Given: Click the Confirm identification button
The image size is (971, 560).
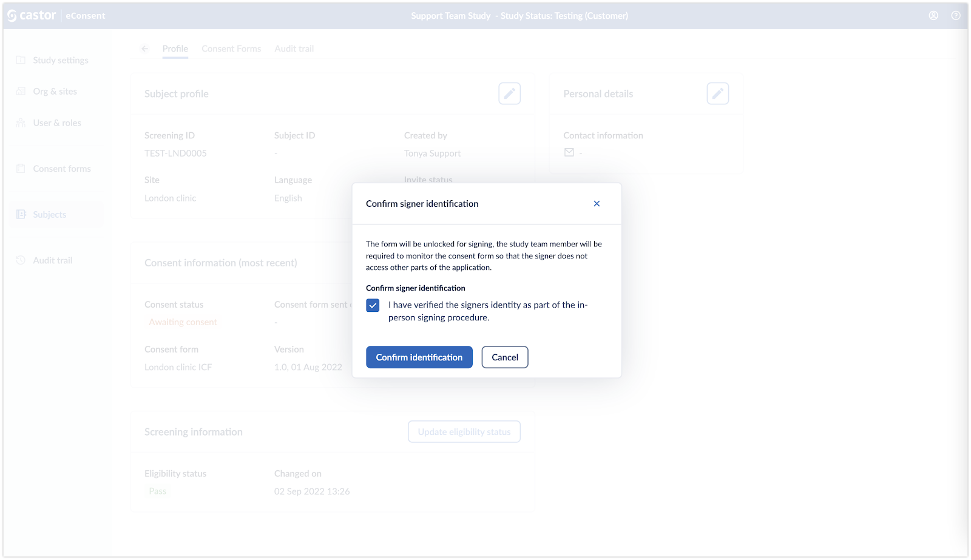Looking at the screenshot, I should (x=419, y=357).
